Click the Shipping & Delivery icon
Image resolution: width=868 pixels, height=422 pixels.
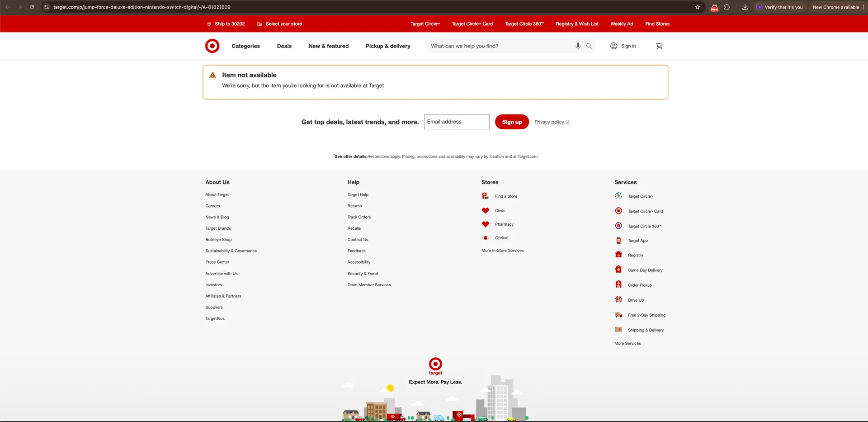click(x=618, y=330)
